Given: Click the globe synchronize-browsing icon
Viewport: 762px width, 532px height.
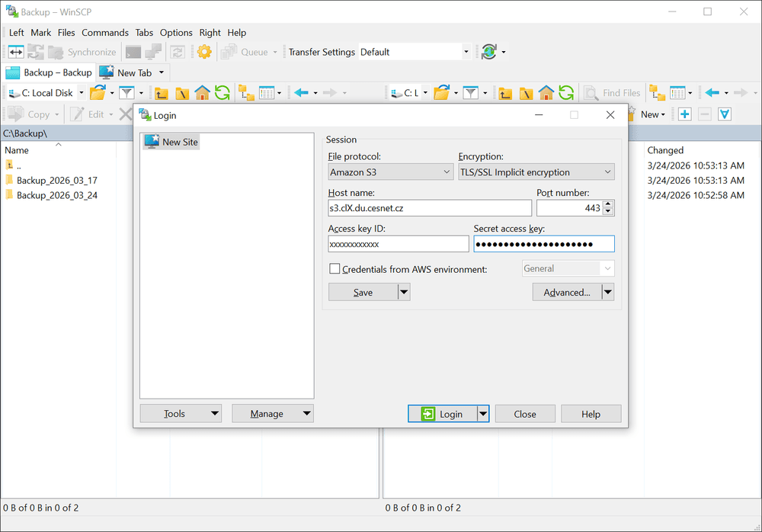Looking at the screenshot, I should (x=489, y=52).
